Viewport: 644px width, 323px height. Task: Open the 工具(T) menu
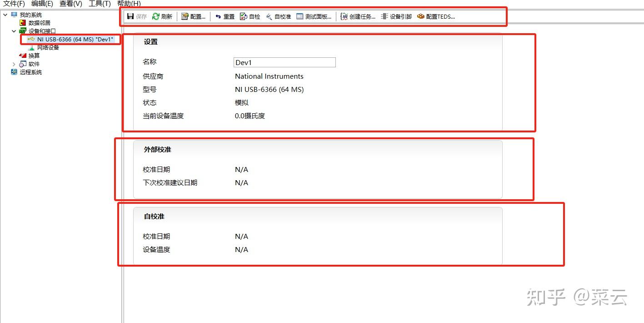click(x=99, y=4)
